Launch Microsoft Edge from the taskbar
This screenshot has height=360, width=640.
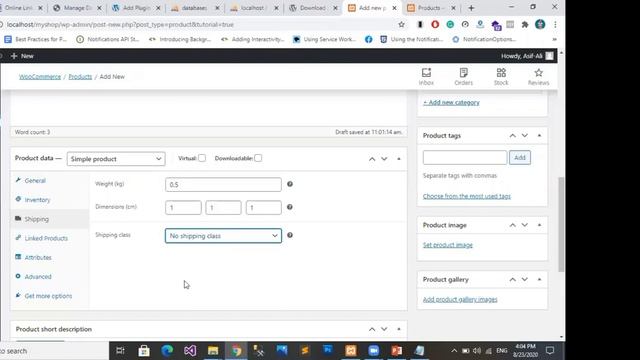pyautogui.click(x=167, y=351)
